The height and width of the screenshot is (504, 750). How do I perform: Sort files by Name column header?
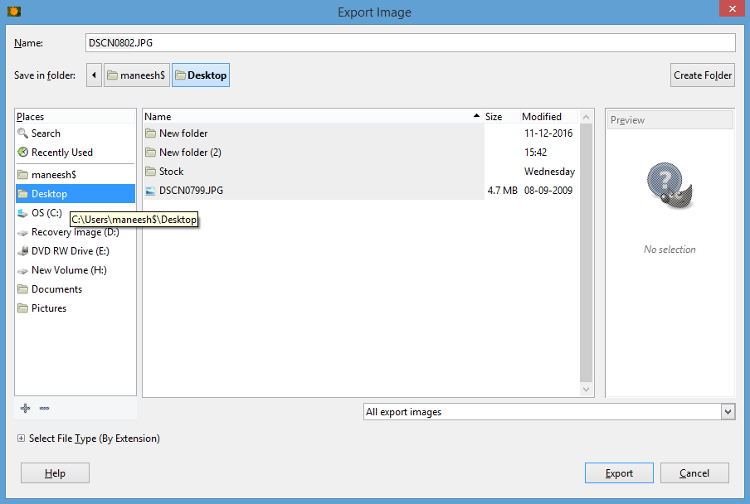point(313,117)
